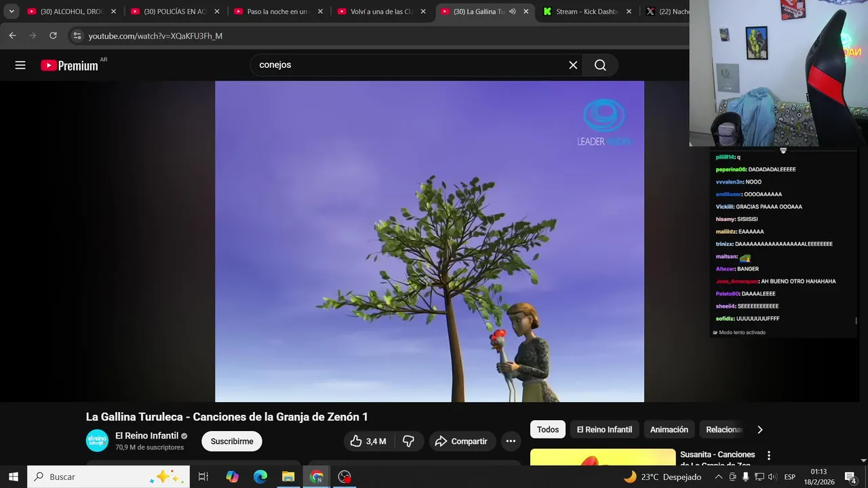Go forward in browser history

(x=33, y=36)
